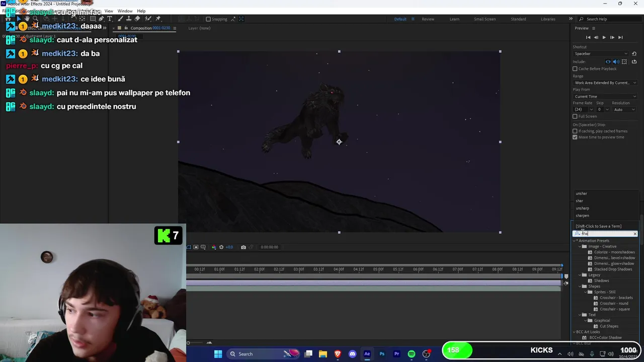
Task: Switch to the Standard workspace
Action: coord(518,19)
